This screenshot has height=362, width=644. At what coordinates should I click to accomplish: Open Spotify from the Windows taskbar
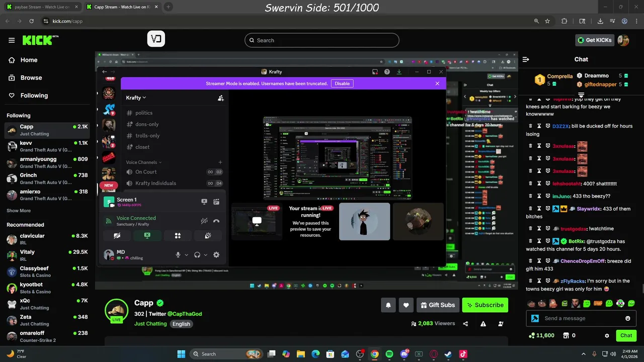389,354
